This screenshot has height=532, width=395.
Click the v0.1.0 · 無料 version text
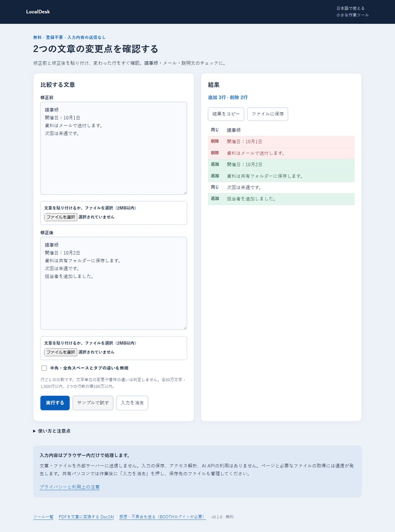[x=223, y=517]
